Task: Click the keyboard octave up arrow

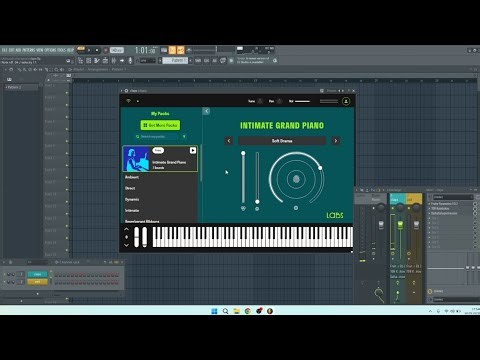Action: point(126,229)
